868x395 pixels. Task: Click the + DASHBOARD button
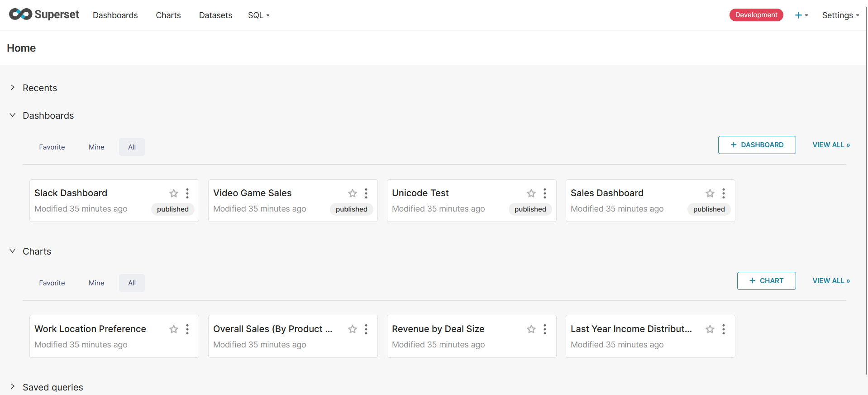coord(757,145)
